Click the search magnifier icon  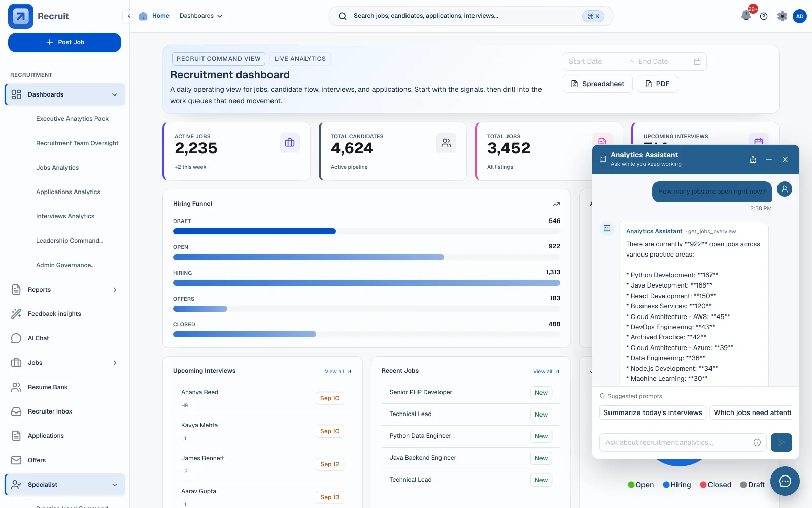[x=343, y=16]
